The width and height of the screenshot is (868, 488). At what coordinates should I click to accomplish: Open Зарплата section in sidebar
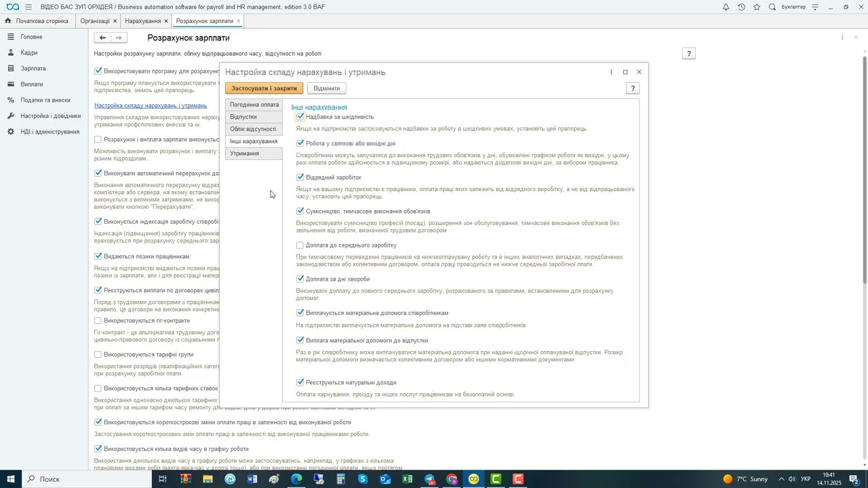coord(33,68)
